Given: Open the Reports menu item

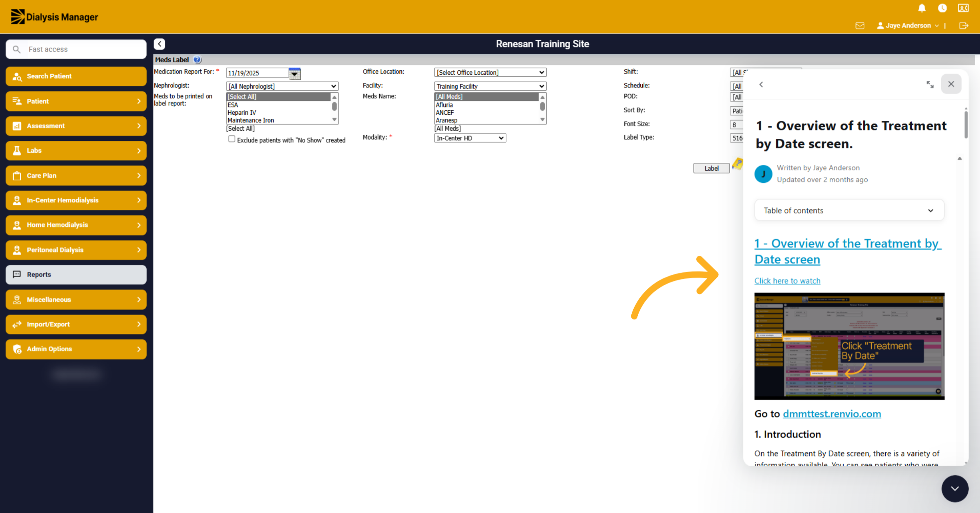Looking at the screenshot, I should pyautogui.click(x=76, y=274).
